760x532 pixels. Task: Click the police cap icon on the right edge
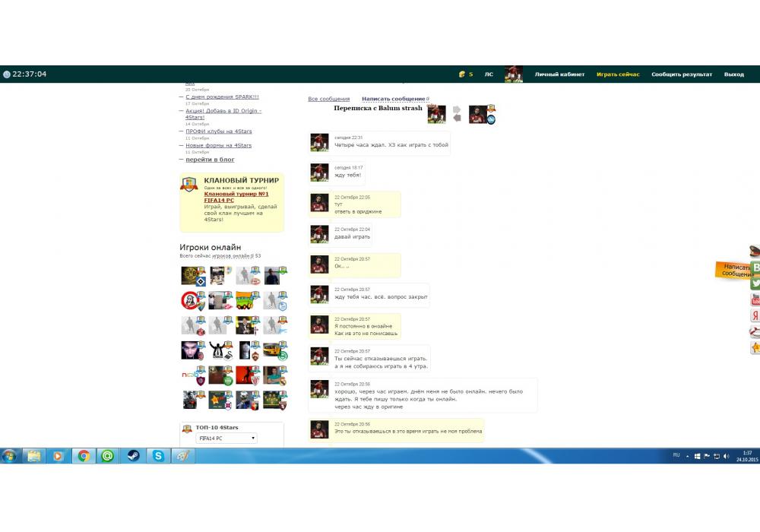(x=755, y=252)
